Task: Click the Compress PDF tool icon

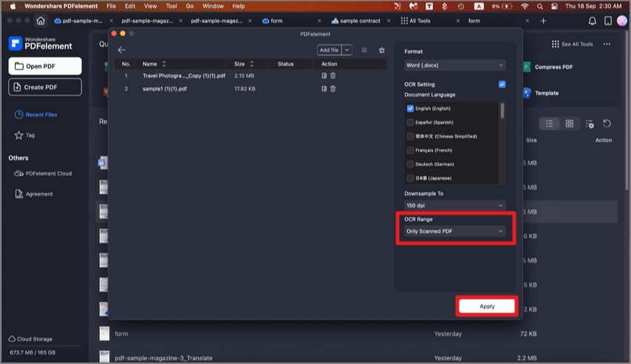Action: (x=527, y=67)
